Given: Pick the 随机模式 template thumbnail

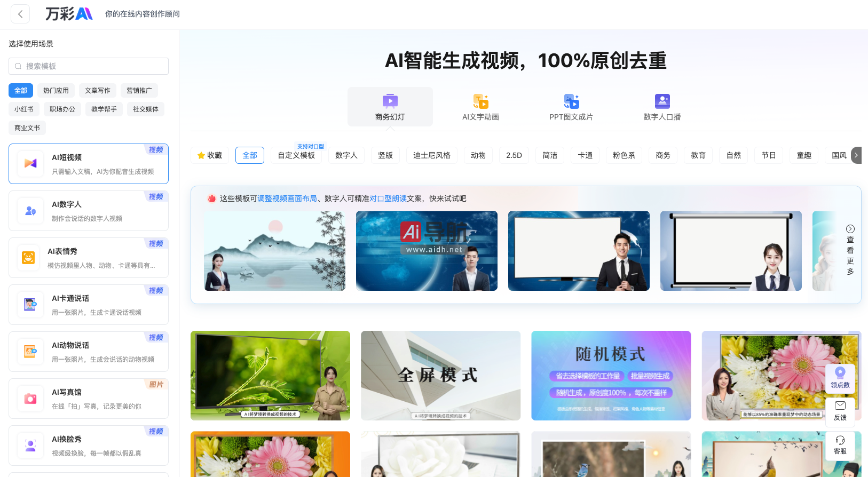Looking at the screenshot, I should click(611, 375).
